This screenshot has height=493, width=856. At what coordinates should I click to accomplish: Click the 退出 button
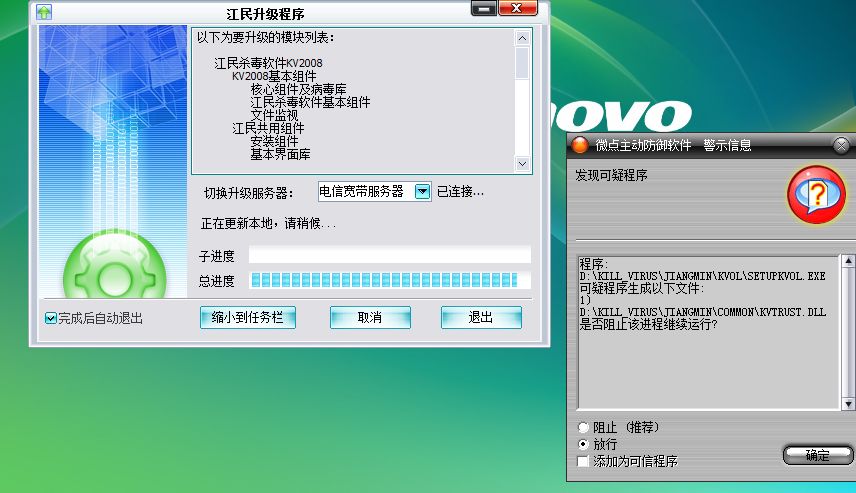coord(481,318)
